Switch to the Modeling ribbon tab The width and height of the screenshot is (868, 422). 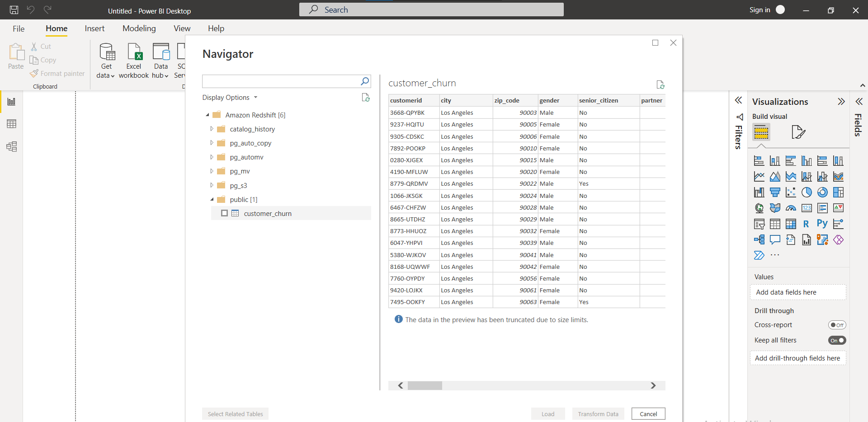(x=139, y=28)
